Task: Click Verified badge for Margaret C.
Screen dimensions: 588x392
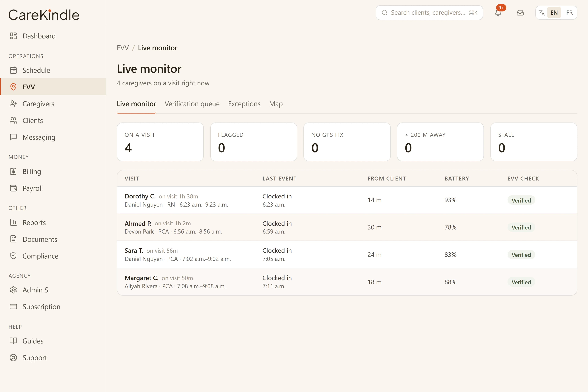Action: click(x=521, y=282)
